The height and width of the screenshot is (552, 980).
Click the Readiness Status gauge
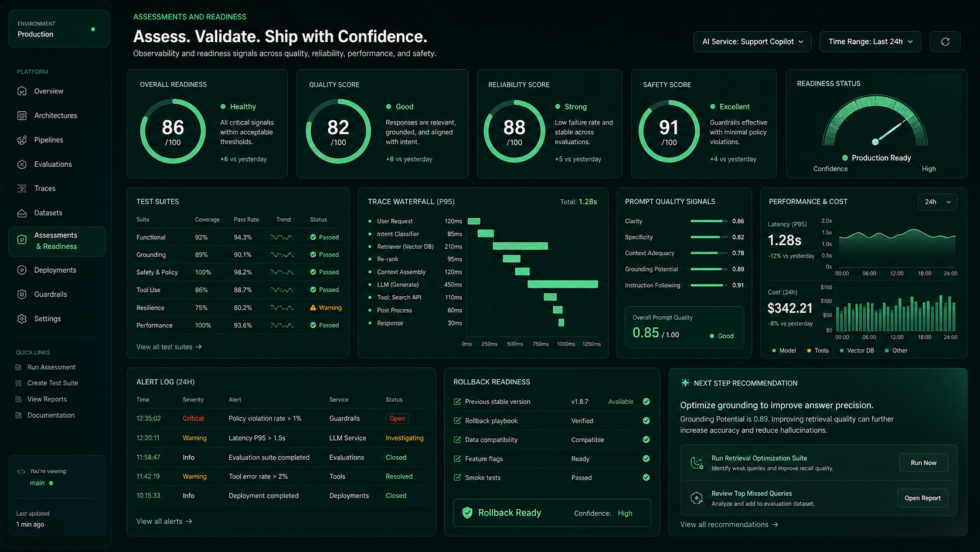pyautogui.click(x=874, y=121)
